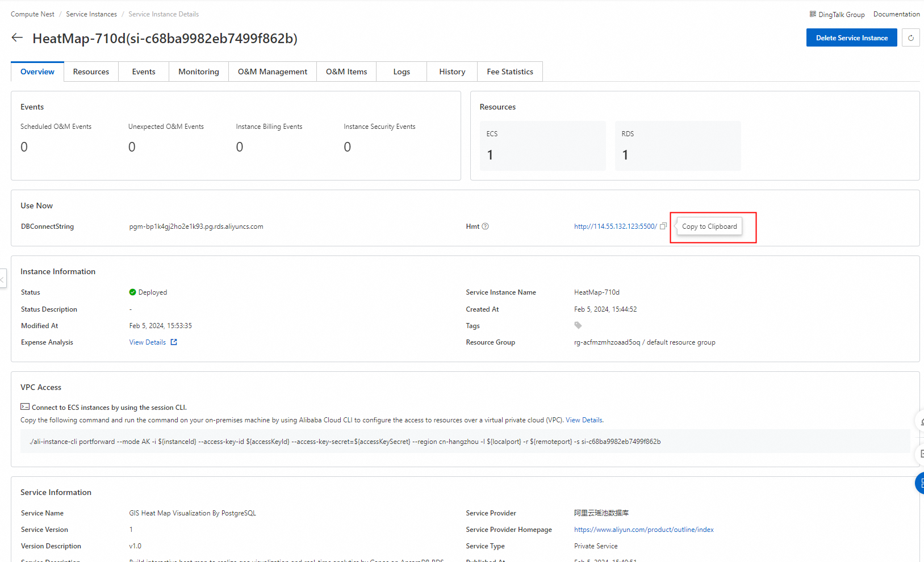
Task: Click Delete Service Instance button
Action: 852,38
